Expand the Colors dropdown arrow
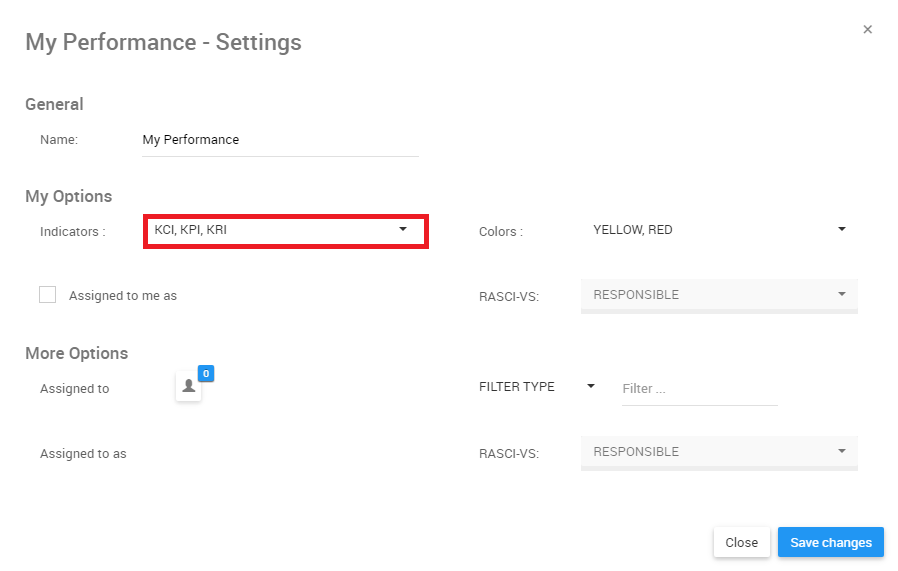Screen dimensions: 898x571 pos(841,229)
